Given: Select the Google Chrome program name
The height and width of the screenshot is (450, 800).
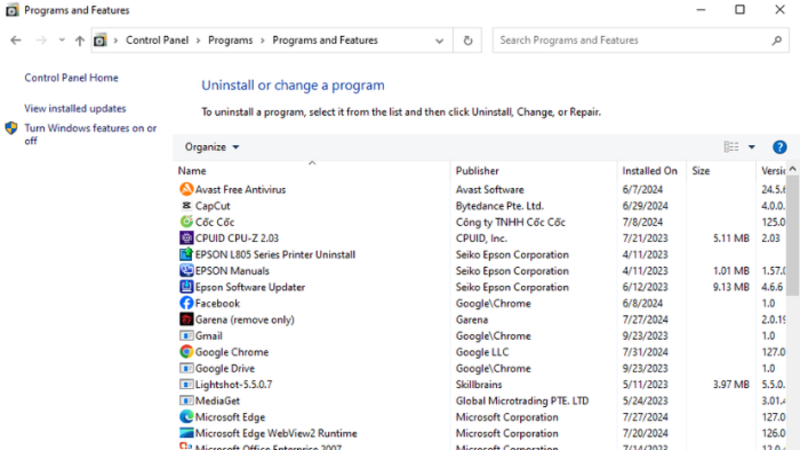Looking at the screenshot, I should [232, 352].
